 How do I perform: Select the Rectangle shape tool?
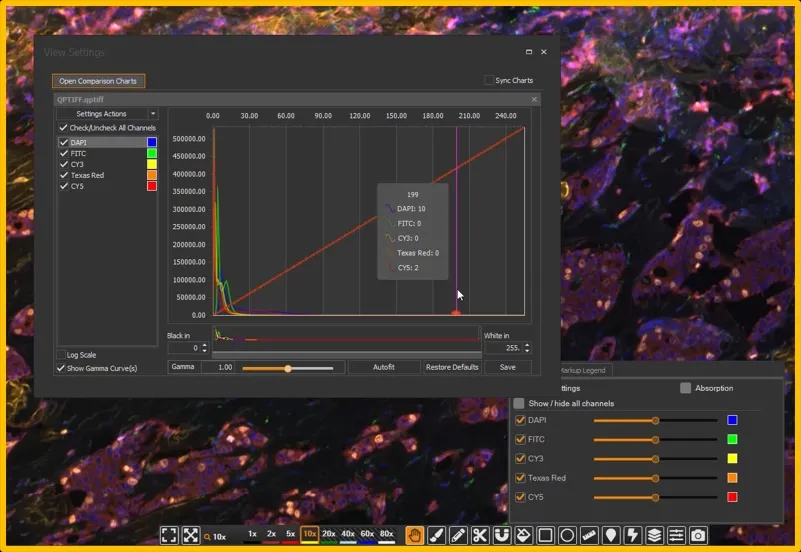click(546, 535)
